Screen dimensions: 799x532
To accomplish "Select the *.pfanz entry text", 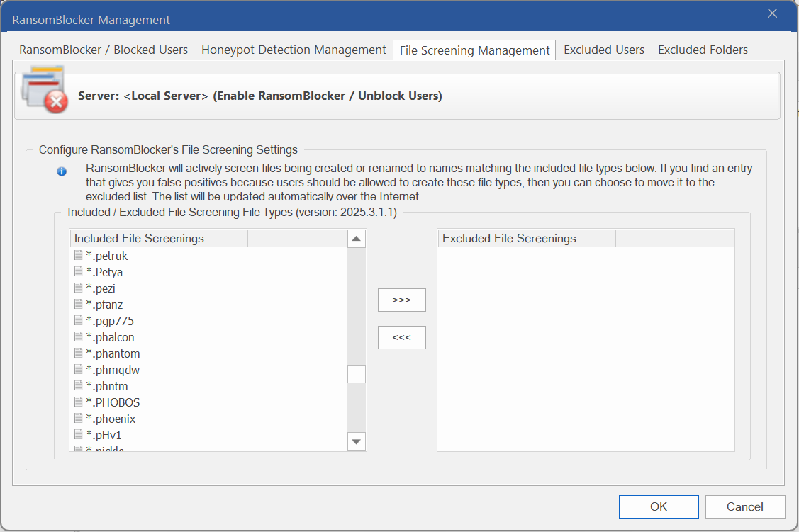I will tap(104, 305).
